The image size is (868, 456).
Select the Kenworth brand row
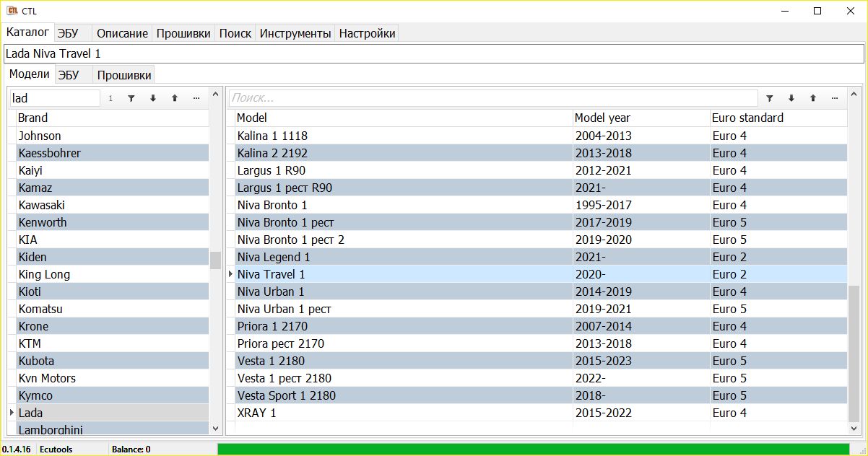point(113,222)
